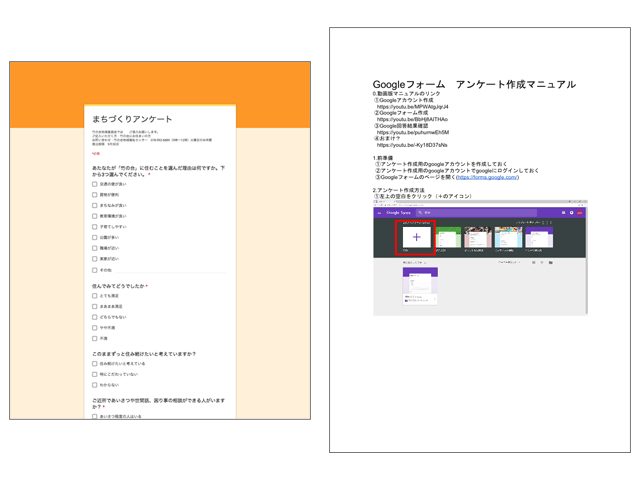
Task: Check the 'まあまあ満足' option
Action: coord(95,307)
